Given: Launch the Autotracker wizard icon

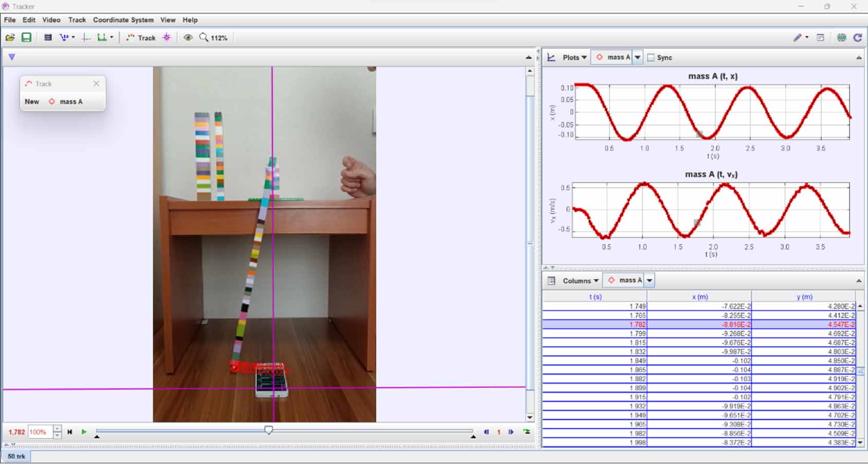Looking at the screenshot, I should (167, 37).
